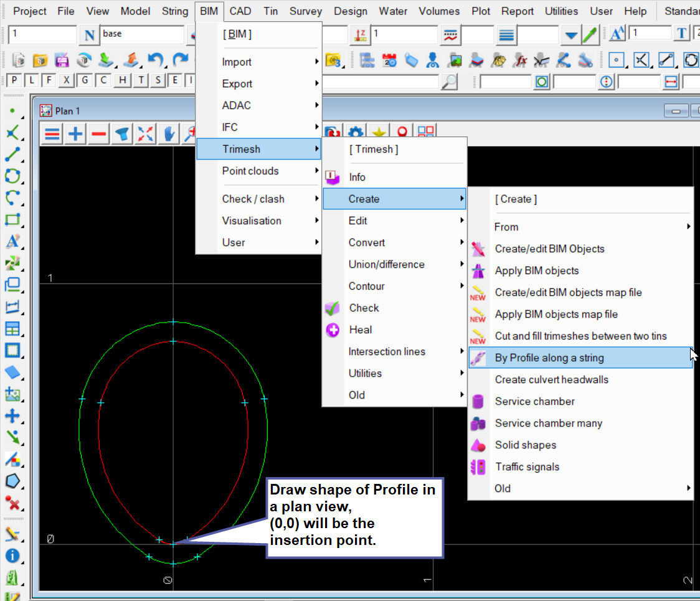Click the Information icon on left toolbar
Screen dimensions: 700x601
[12, 556]
